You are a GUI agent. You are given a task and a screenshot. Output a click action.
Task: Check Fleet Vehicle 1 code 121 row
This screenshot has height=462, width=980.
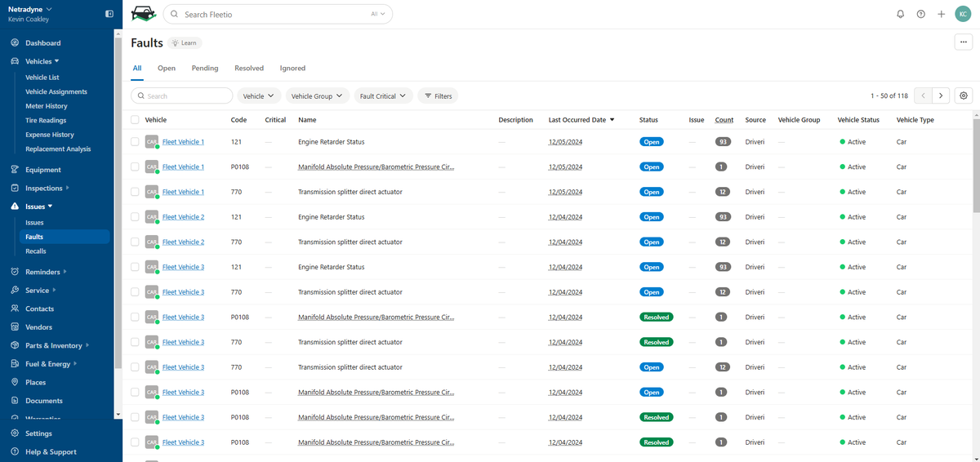point(135,142)
